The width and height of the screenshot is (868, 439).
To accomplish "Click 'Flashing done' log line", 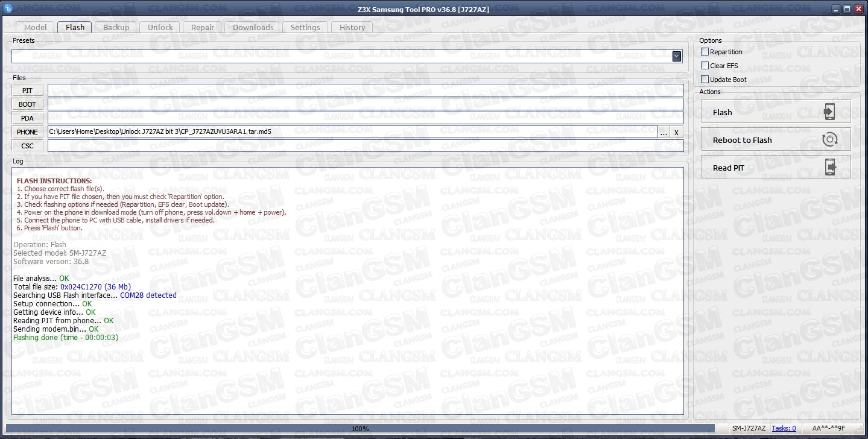I will click(x=66, y=338).
